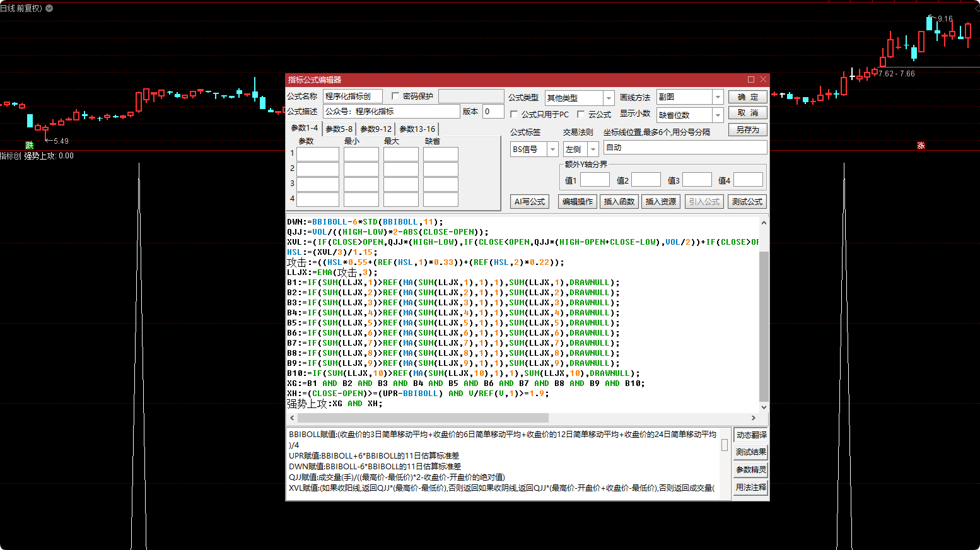Select the 参数13-16 tab
980x550 pixels.
coord(417,129)
